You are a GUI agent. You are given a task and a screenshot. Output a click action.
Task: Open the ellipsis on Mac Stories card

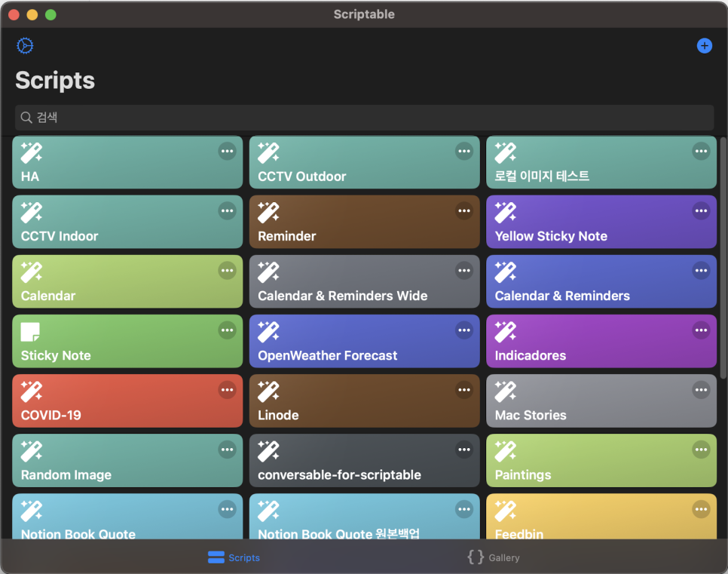(701, 390)
